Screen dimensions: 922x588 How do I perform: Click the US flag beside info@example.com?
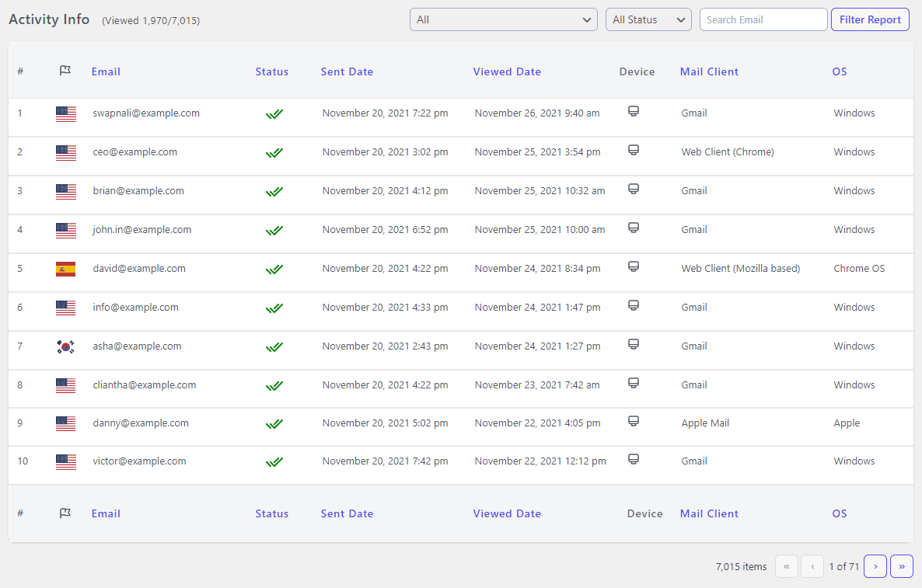66,308
